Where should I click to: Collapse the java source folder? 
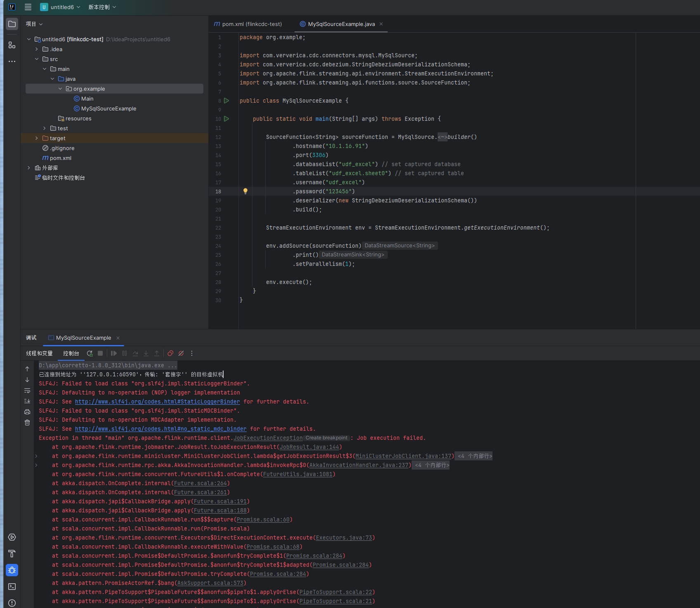(52, 79)
